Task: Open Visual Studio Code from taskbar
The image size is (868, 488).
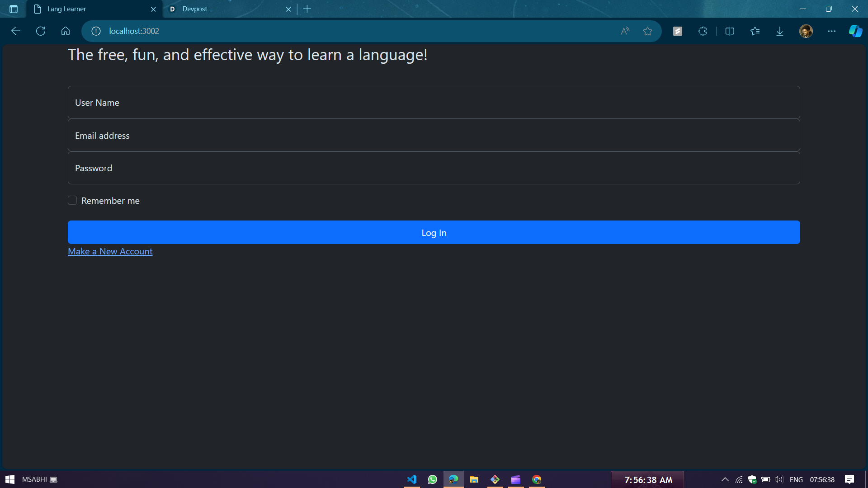Action: (x=411, y=479)
